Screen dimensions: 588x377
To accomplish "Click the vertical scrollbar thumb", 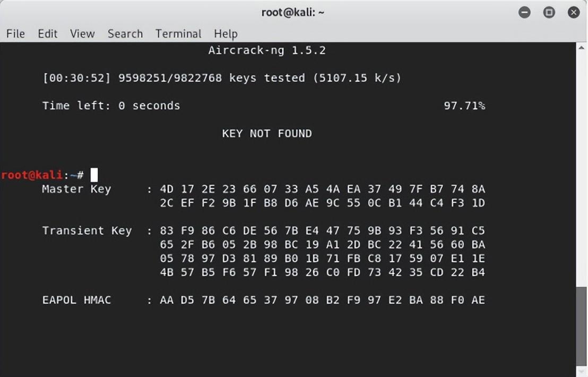I will (581, 327).
